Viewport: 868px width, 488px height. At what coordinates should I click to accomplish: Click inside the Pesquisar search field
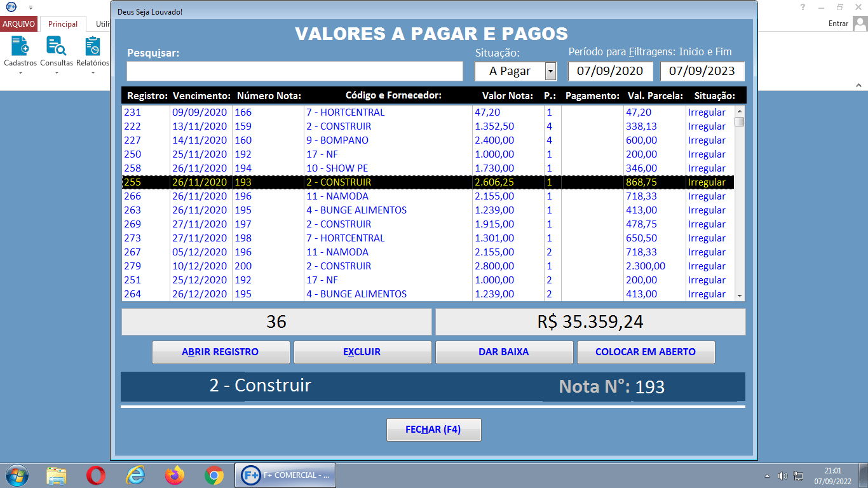294,71
